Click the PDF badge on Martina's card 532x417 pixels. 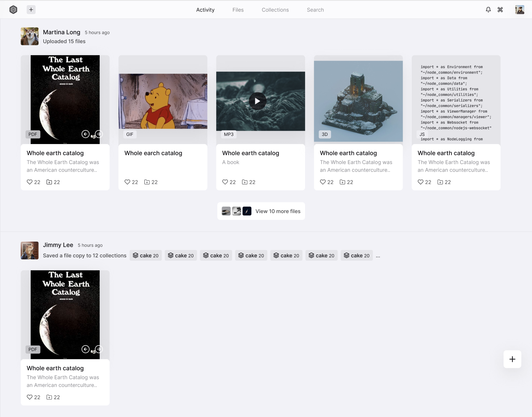coord(33,134)
